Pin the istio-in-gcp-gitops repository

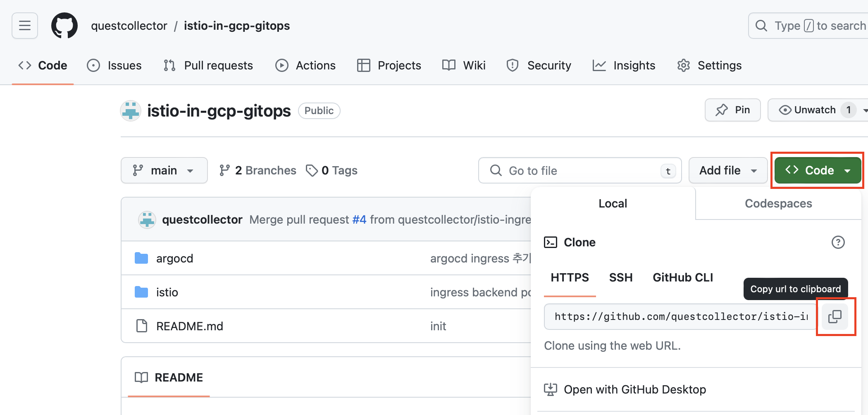pos(732,110)
